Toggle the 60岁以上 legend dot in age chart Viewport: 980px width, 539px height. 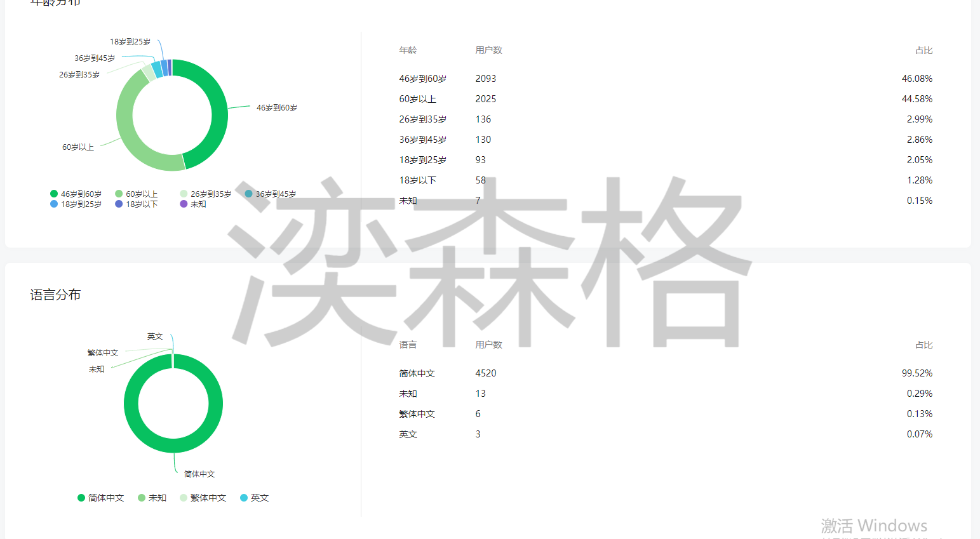coord(119,194)
